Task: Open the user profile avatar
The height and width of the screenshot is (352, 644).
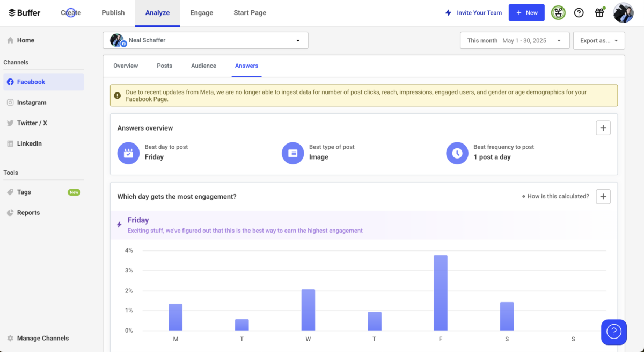Action: (x=623, y=13)
